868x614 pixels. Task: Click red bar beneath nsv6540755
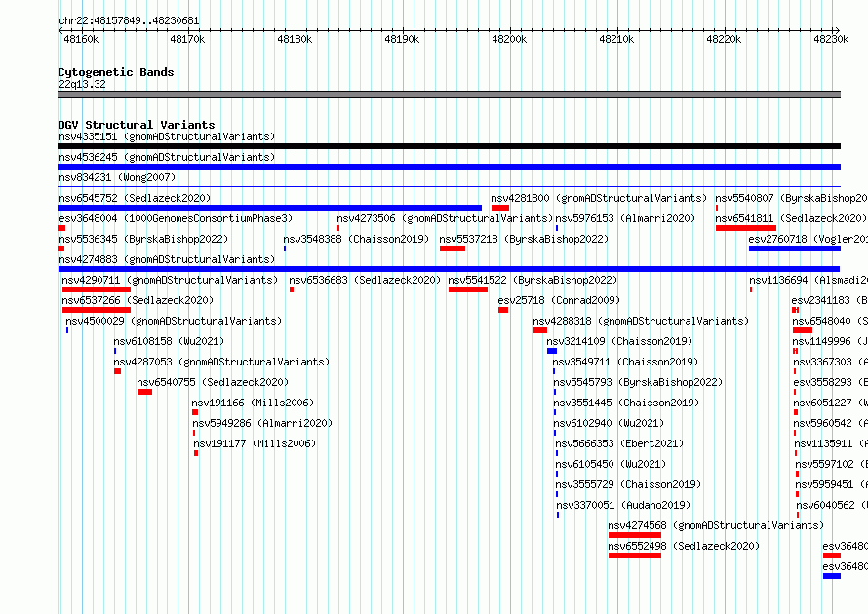point(145,392)
